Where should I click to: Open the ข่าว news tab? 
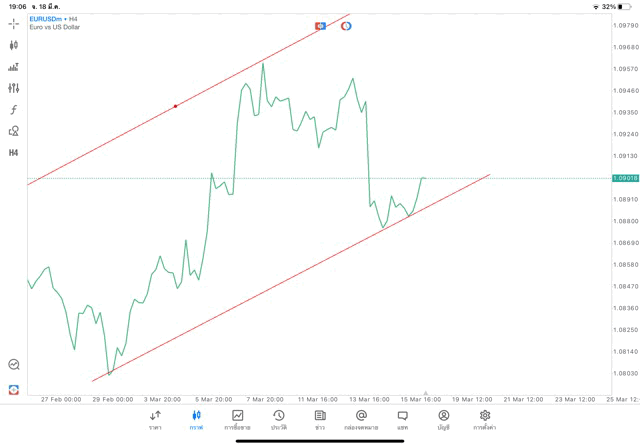(320, 419)
